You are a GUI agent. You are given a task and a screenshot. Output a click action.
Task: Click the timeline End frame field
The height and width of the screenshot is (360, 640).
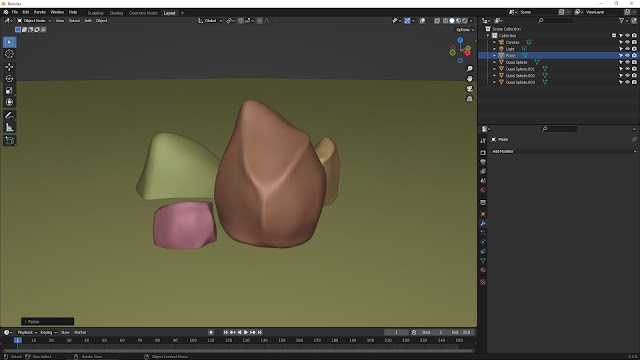point(461,333)
